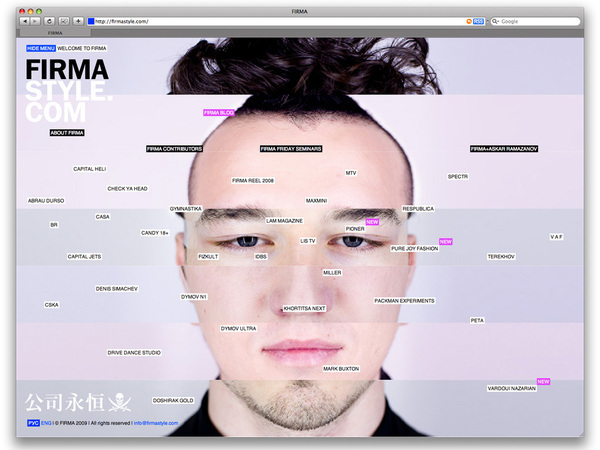600x450 pixels.
Task: Open the DRIVE DANCE STUDIO project
Action: pyautogui.click(x=134, y=352)
